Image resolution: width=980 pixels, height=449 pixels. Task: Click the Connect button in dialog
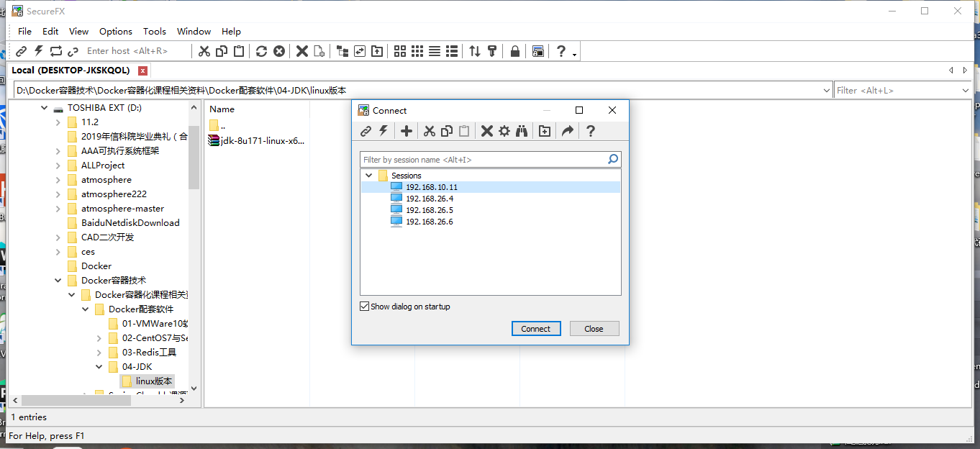tap(536, 329)
